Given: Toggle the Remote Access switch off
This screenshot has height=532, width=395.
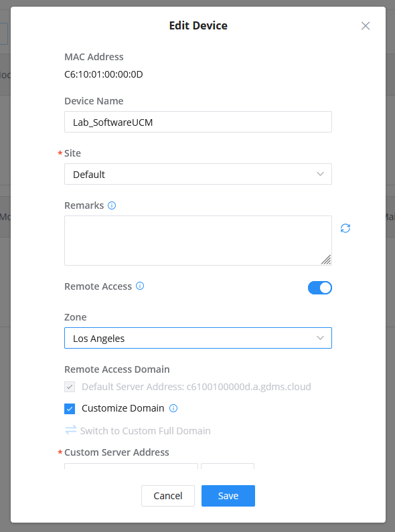Looking at the screenshot, I should pyautogui.click(x=319, y=288).
